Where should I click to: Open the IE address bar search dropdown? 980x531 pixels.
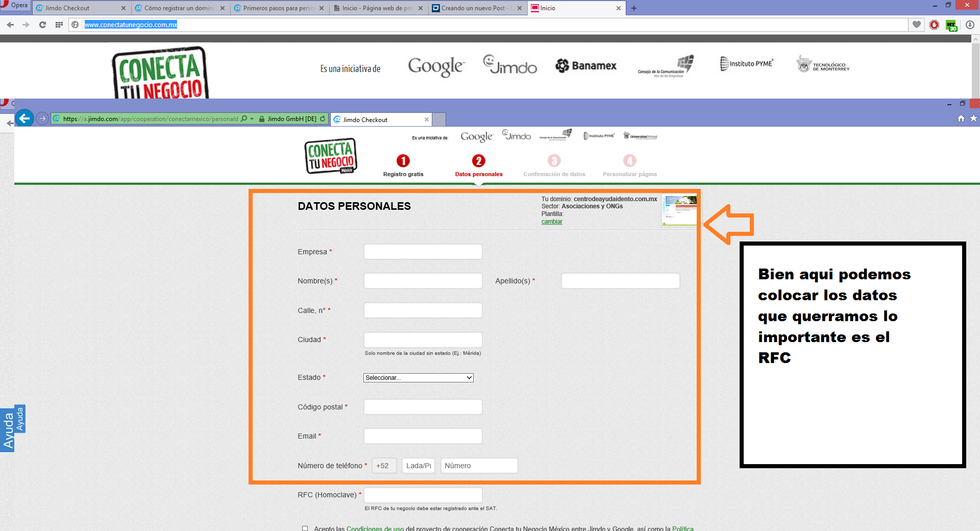(252, 119)
